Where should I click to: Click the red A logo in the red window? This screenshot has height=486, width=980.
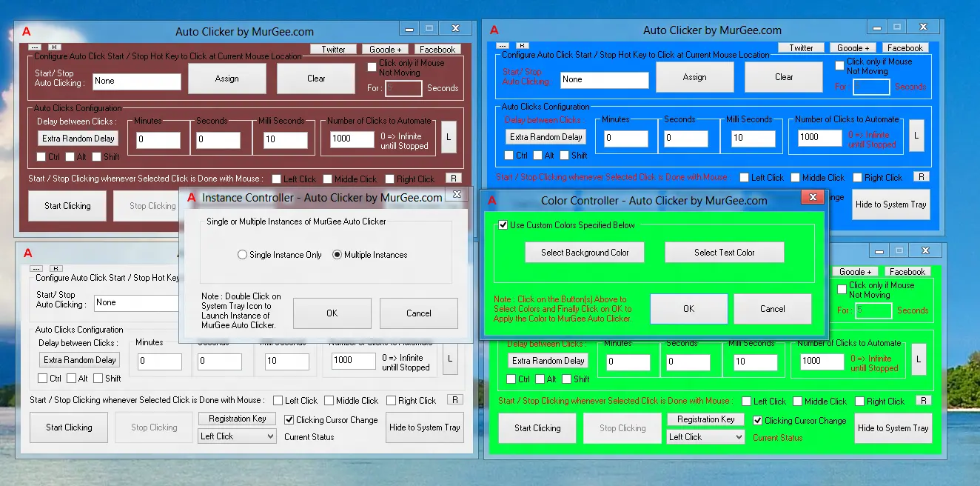(27, 31)
